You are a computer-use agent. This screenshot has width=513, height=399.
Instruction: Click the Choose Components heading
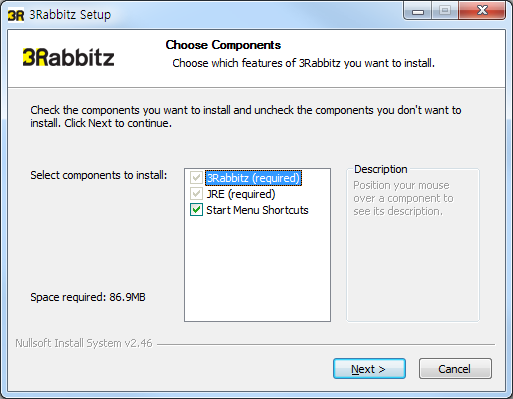coord(223,45)
